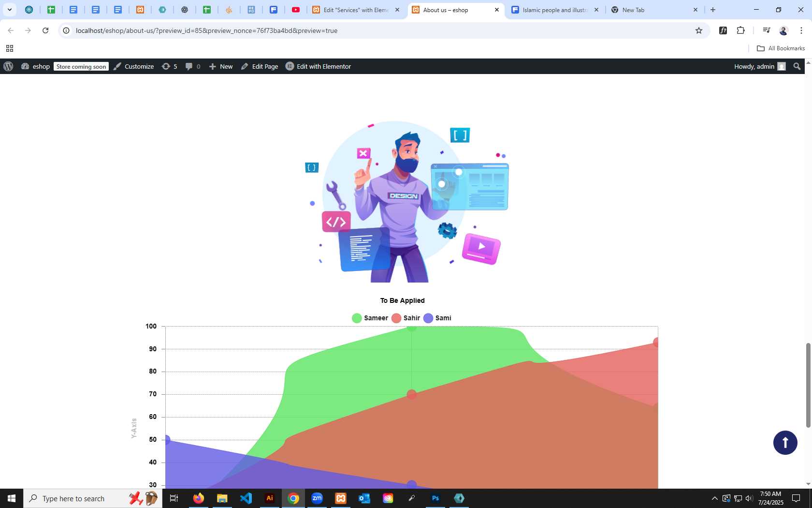812x508 pixels.
Task: Open the New content menu
Action: [221, 66]
